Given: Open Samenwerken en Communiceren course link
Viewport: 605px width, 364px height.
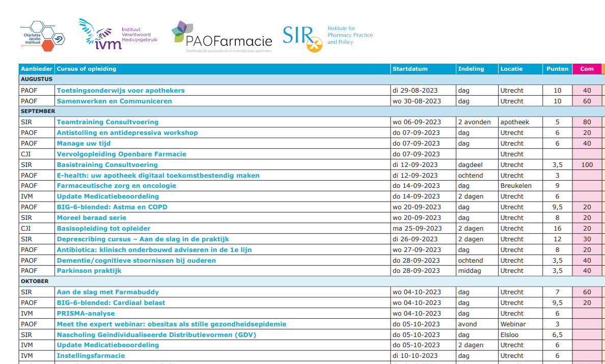Looking at the screenshot, I should pyautogui.click(x=114, y=101).
